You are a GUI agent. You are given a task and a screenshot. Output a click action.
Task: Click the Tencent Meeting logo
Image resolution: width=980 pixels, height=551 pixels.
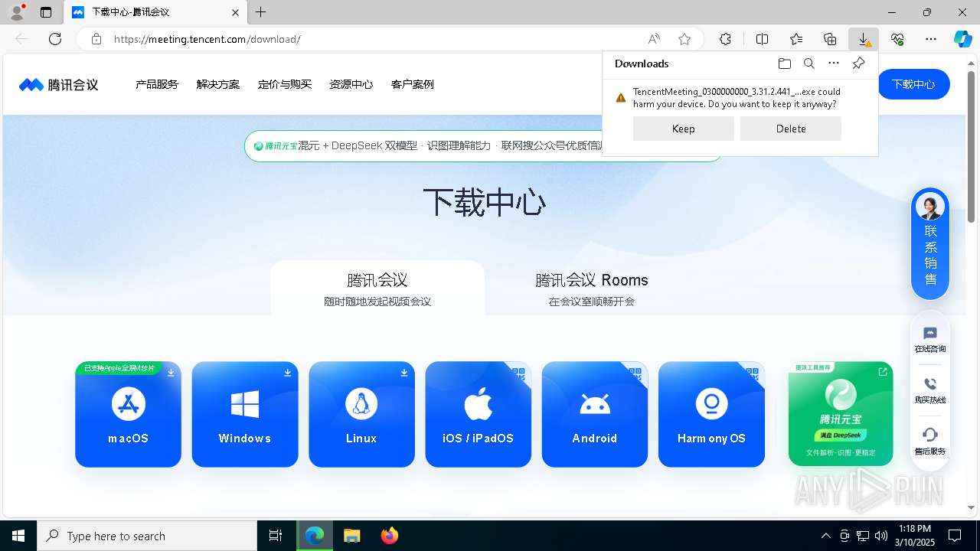[x=59, y=84]
